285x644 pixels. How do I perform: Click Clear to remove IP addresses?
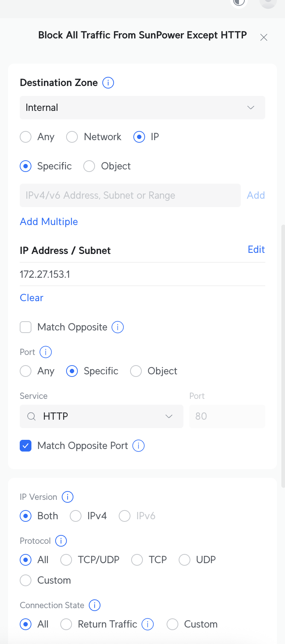tap(31, 298)
